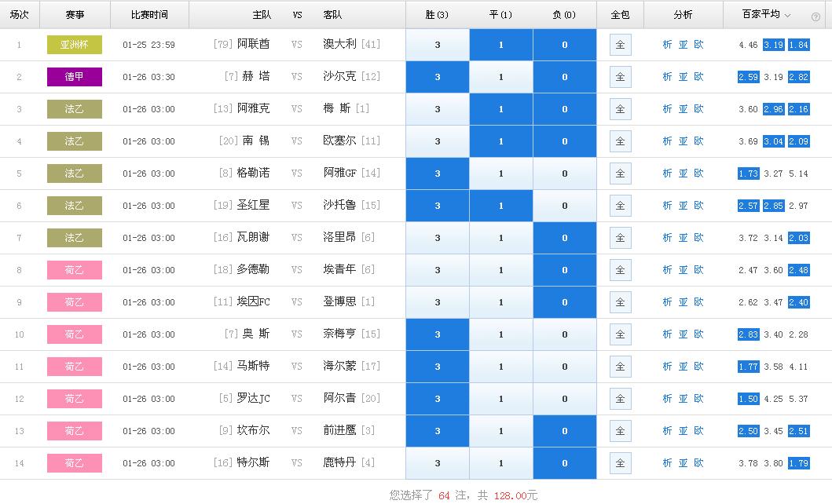The image size is (832, 504).
Task: Toggle draw (1) for 多德勒 vs 埃青年
Action: tap(501, 270)
